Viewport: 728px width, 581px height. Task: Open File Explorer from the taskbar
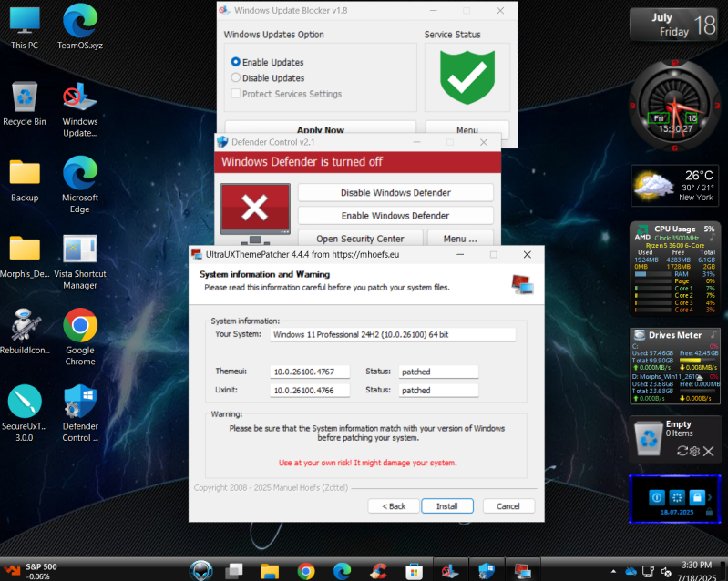tap(270, 571)
